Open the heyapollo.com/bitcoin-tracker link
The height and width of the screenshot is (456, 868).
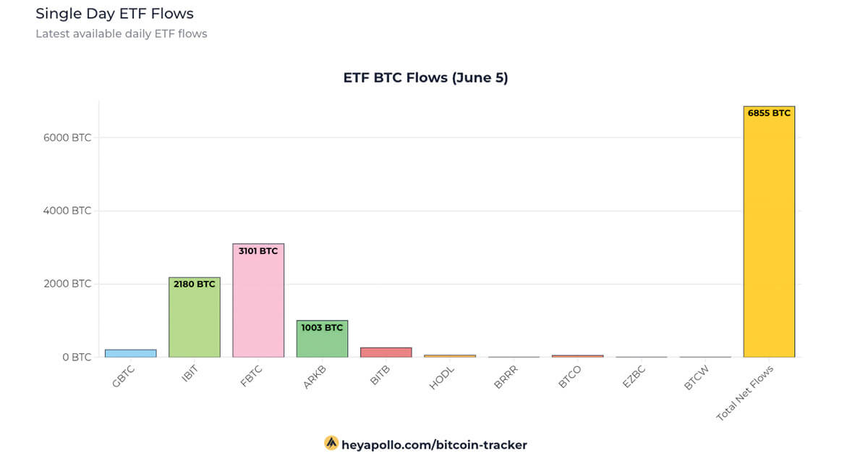click(x=434, y=444)
